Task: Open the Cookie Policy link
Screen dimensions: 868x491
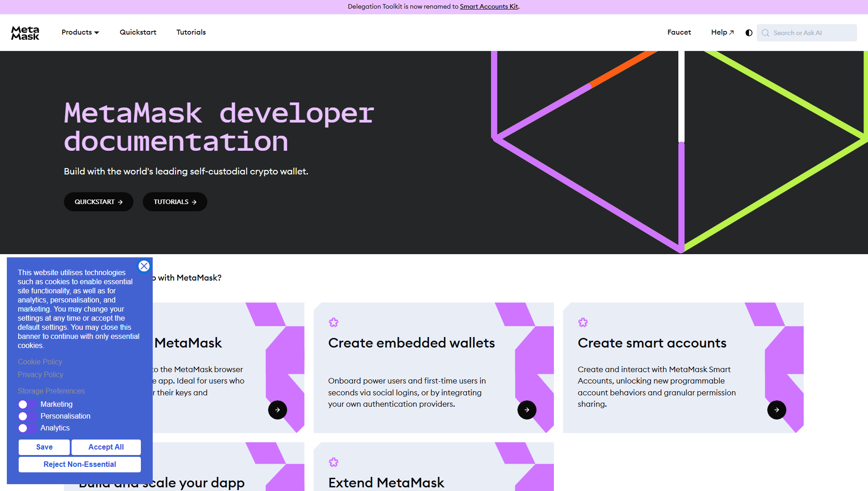Action: (40, 362)
